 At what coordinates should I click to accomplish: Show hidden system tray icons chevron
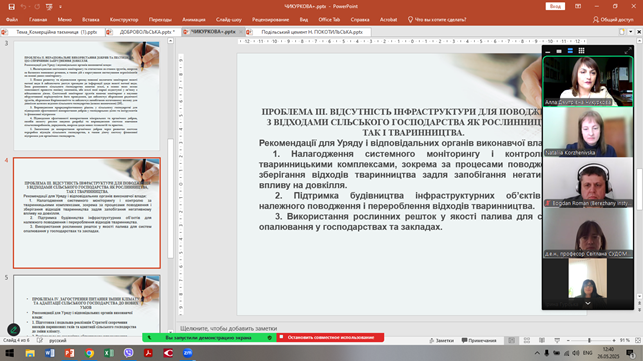tap(537, 353)
